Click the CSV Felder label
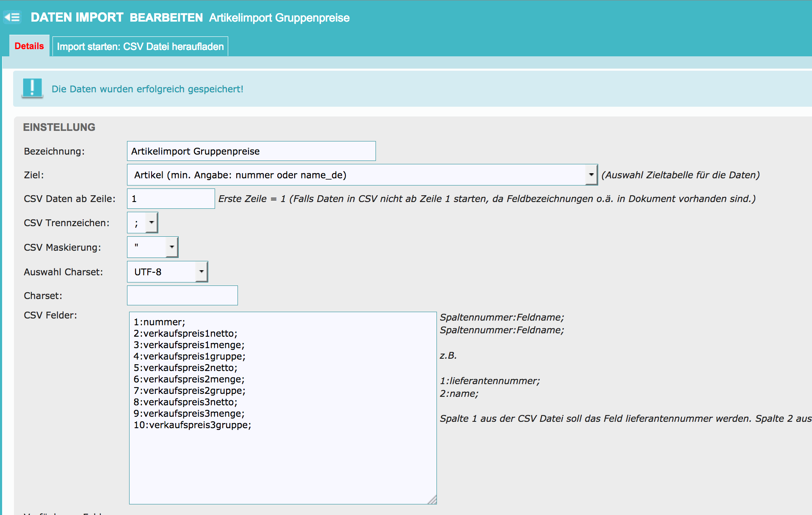812x515 pixels. pos(50,315)
